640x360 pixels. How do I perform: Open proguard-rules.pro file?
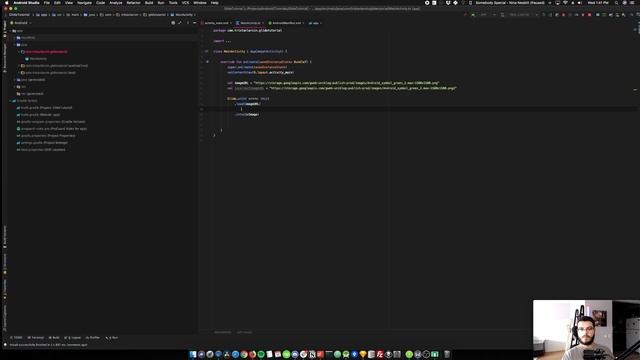point(53,129)
